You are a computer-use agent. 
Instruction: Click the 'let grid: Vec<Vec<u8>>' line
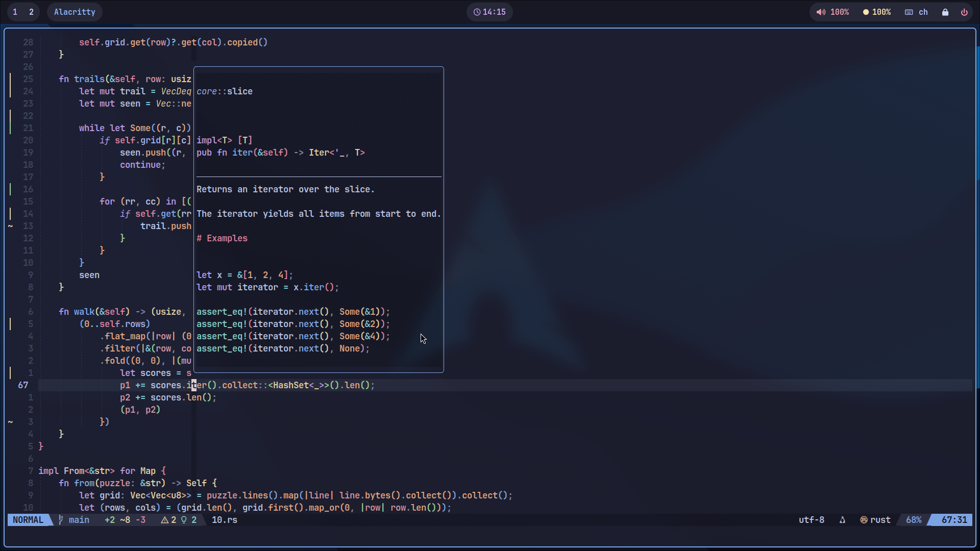(296, 495)
